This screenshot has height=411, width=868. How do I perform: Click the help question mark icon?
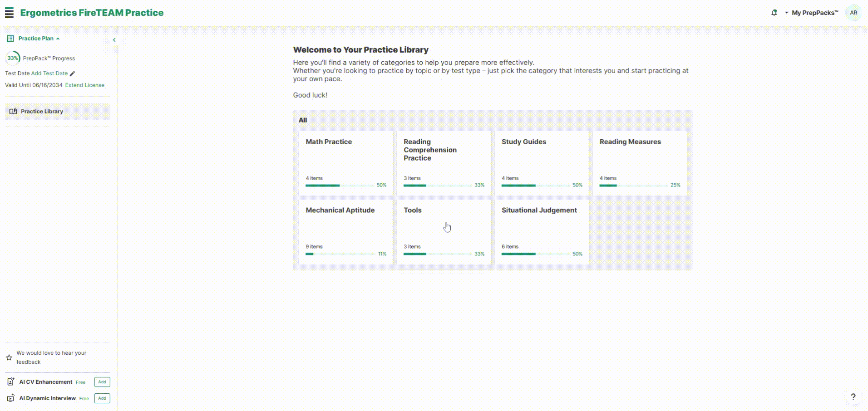pyautogui.click(x=853, y=397)
